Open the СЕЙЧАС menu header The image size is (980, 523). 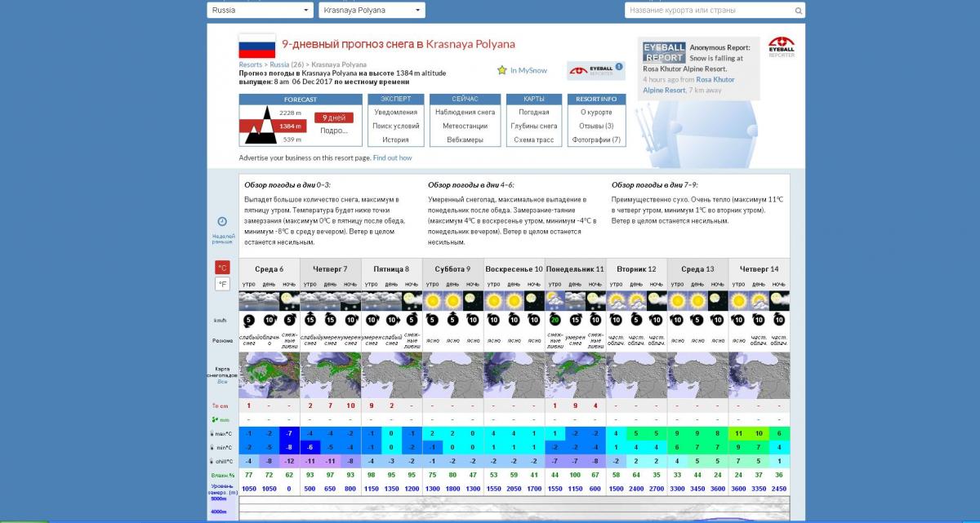465,100
